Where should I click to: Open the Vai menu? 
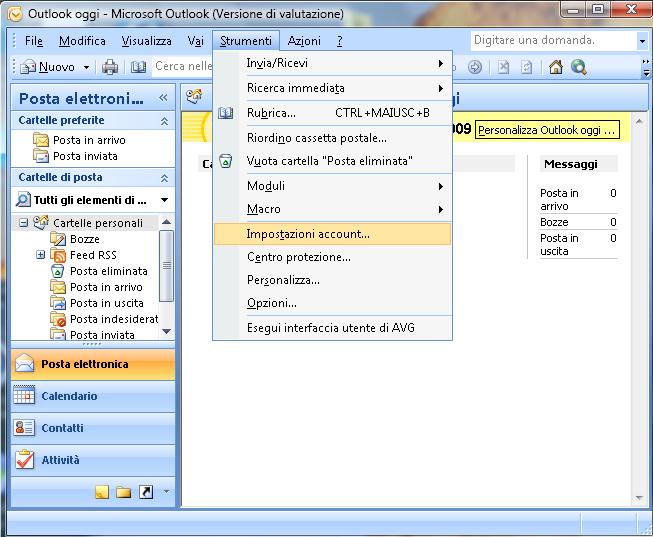(195, 41)
